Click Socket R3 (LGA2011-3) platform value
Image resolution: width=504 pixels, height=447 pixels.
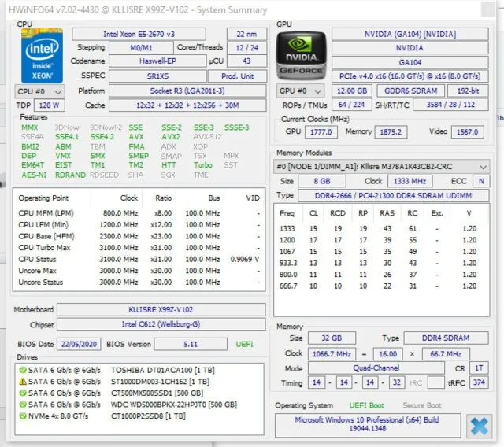187,91
